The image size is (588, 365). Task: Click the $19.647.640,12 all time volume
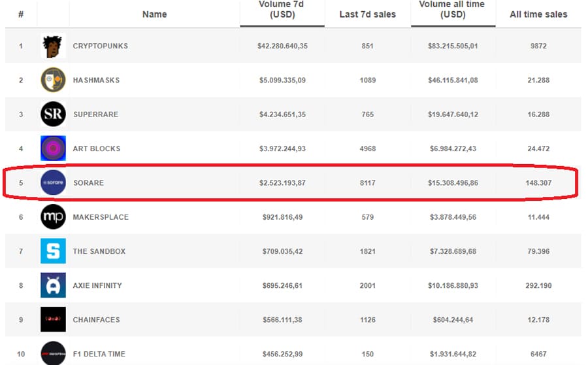tap(453, 114)
